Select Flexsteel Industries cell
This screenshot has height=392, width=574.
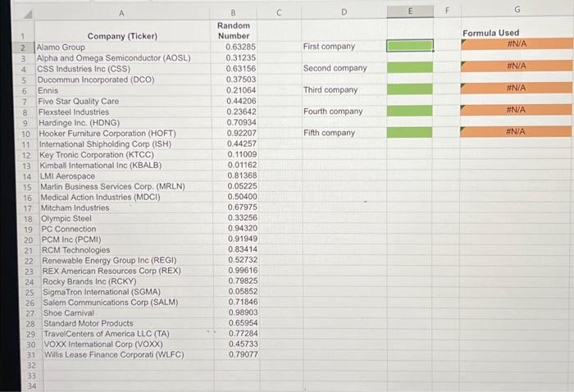point(125,112)
